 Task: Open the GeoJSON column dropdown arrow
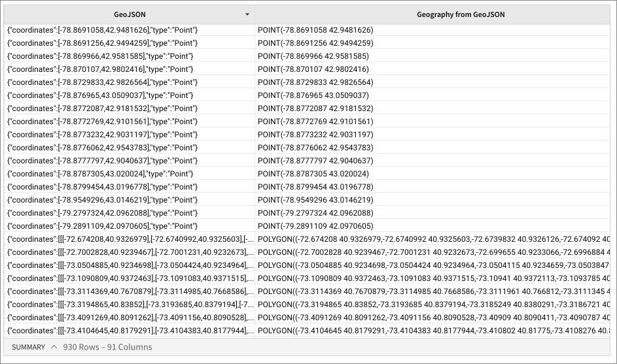[247, 14]
